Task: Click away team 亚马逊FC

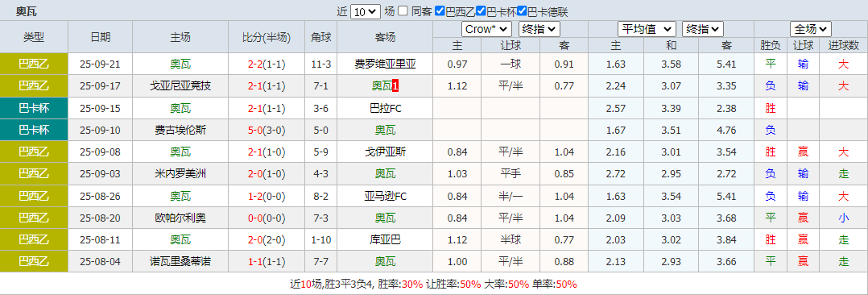Action: pyautogui.click(x=385, y=197)
